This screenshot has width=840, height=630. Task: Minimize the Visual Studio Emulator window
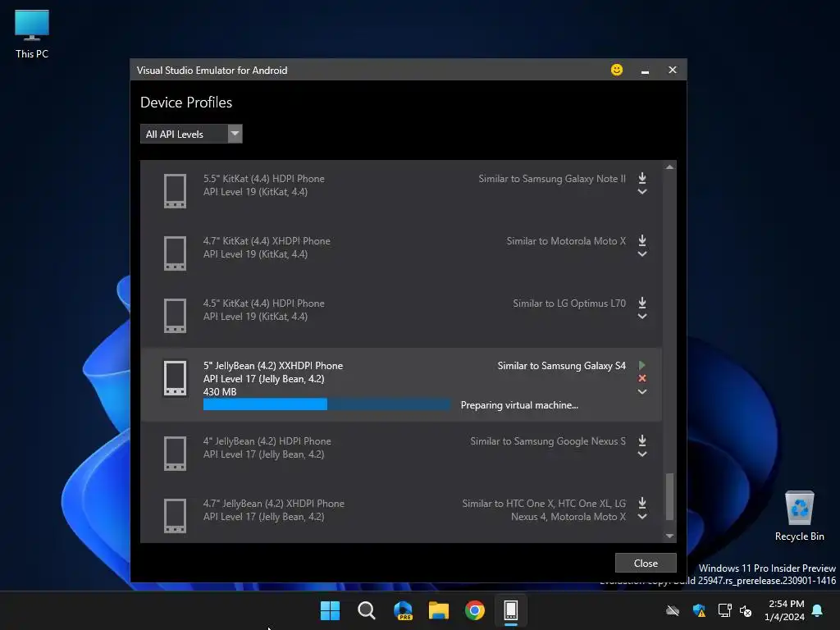tap(645, 71)
